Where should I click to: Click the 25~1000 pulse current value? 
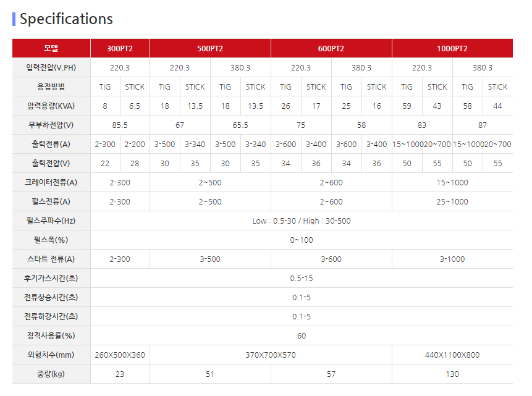452,202
